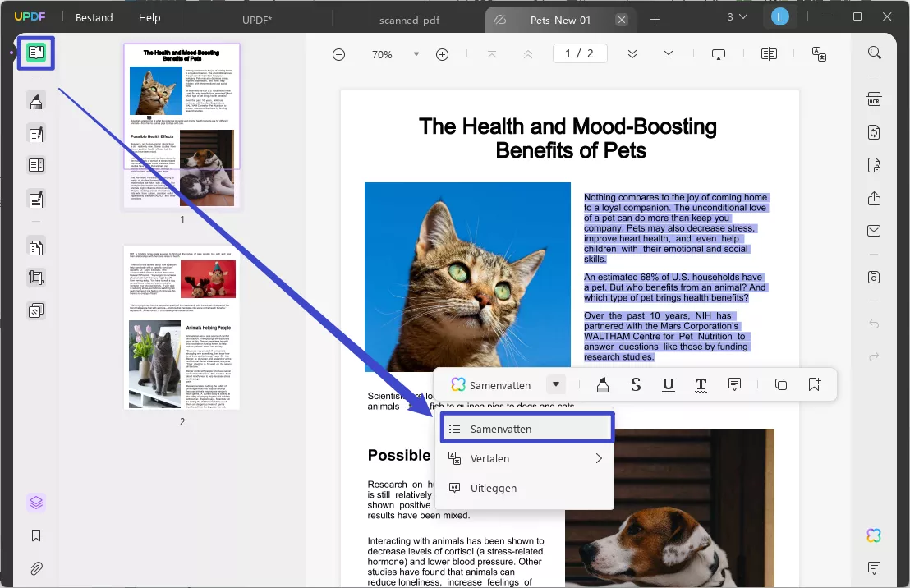910x588 pixels.
Task: Expand the zoom percentage dropdown
Action: [416, 54]
